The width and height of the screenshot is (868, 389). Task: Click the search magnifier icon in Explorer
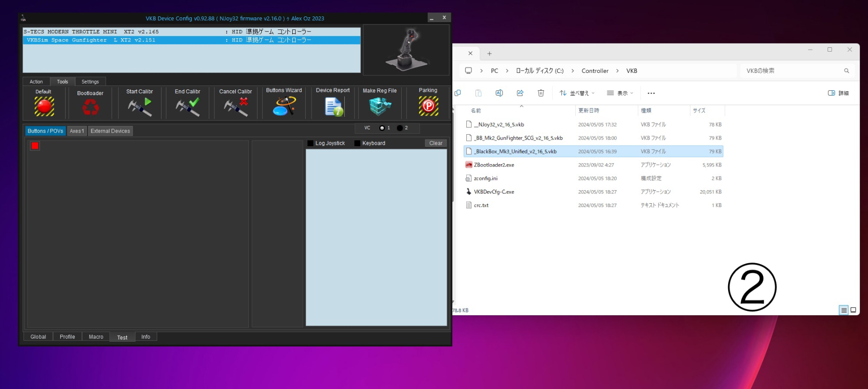[x=846, y=71]
